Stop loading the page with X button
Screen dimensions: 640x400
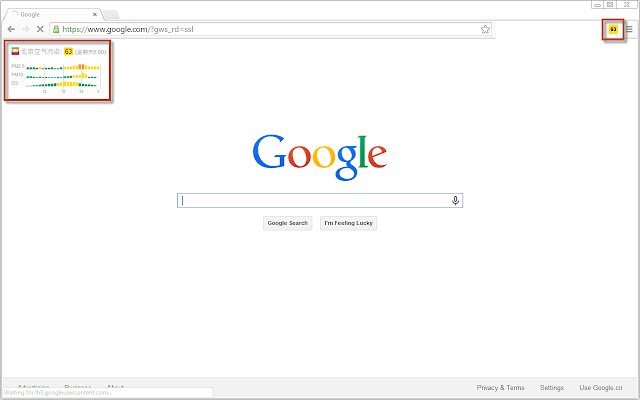pos(40,29)
